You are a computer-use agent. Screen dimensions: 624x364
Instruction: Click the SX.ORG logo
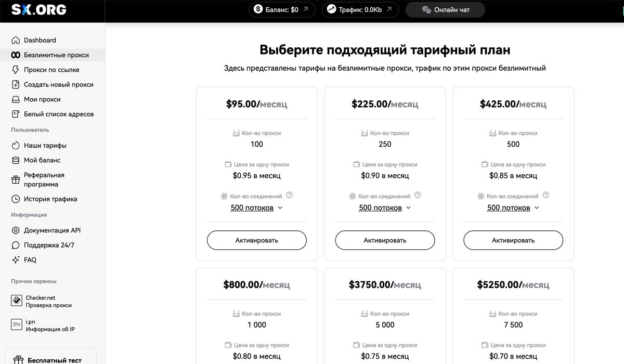(39, 10)
